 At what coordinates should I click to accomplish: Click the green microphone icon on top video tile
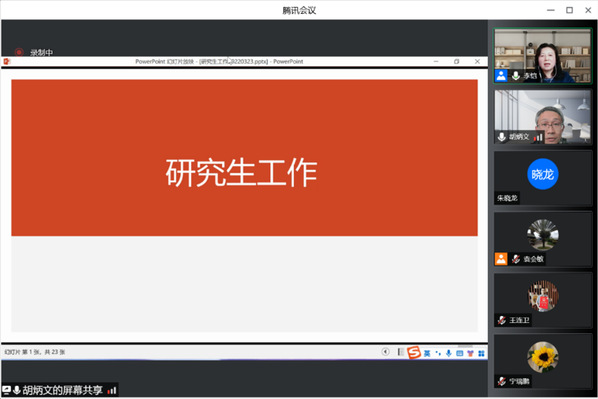(516, 76)
